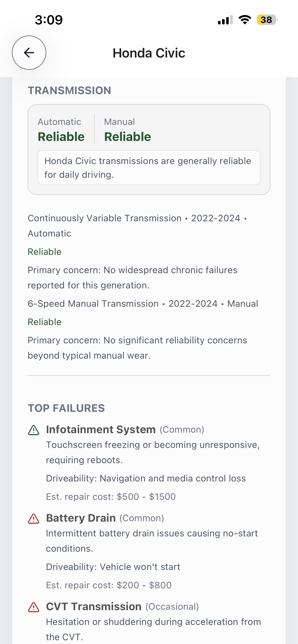This screenshot has height=644, width=298.
Task: Tap the TOP FAILURES section heading
Action: pyautogui.click(x=66, y=408)
